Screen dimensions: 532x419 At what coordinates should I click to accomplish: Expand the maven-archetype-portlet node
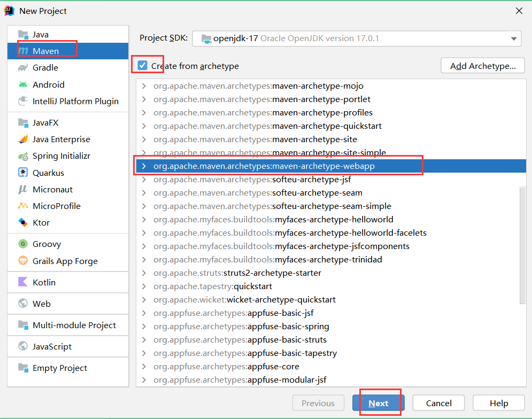(x=144, y=99)
